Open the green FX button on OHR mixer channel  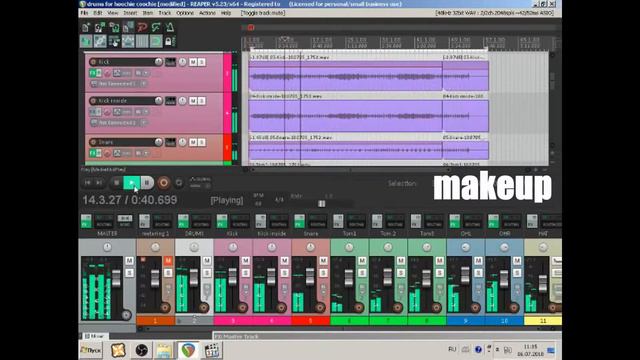click(493, 221)
